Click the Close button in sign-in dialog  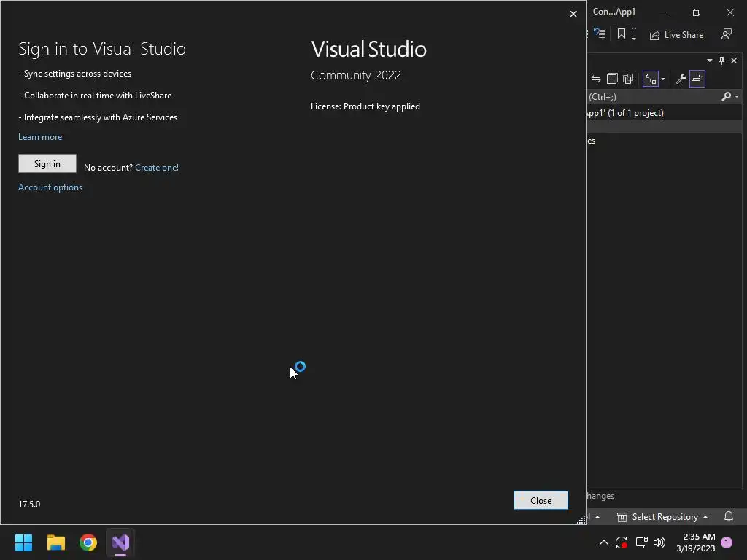pos(541,500)
